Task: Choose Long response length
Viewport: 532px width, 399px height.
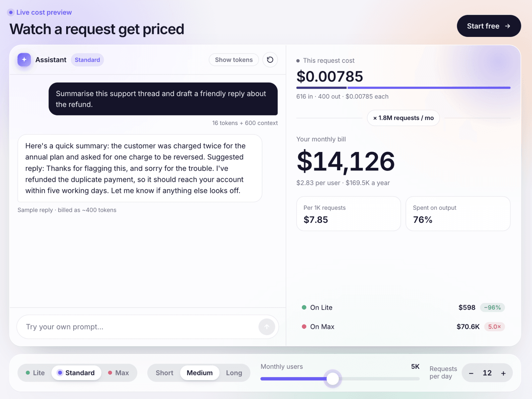Action: [x=234, y=373]
